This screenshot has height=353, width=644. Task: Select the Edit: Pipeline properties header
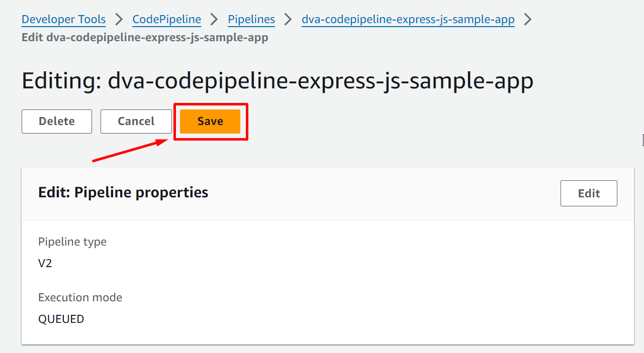pos(123,192)
